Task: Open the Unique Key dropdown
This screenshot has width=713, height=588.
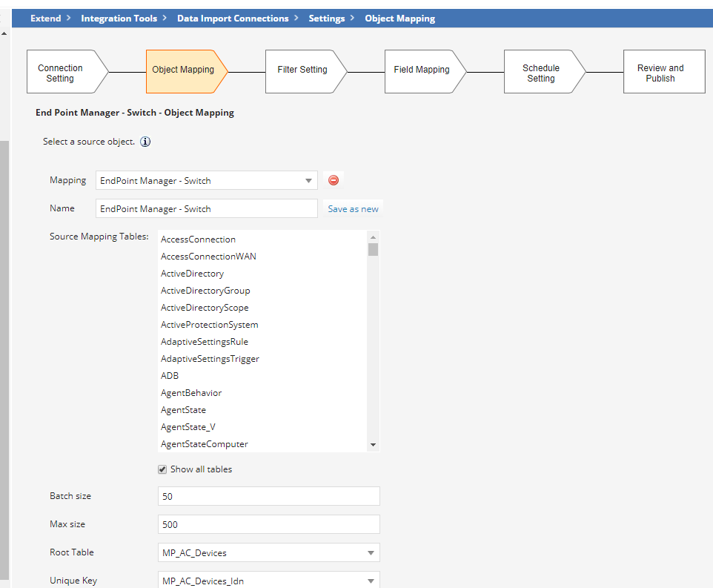Action: [x=268, y=581]
